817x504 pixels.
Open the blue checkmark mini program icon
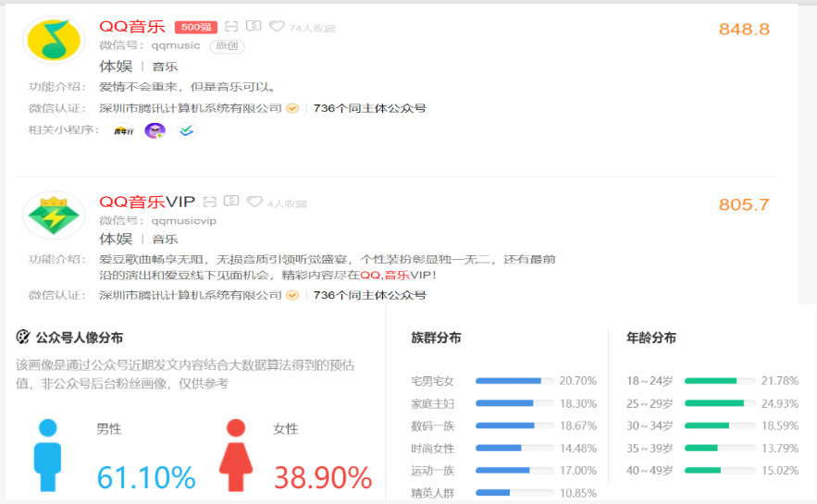coord(187,130)
